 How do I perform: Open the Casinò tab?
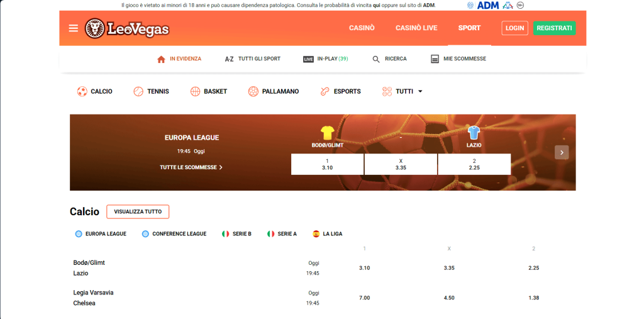pyautogui.click(x=362, y=28)
